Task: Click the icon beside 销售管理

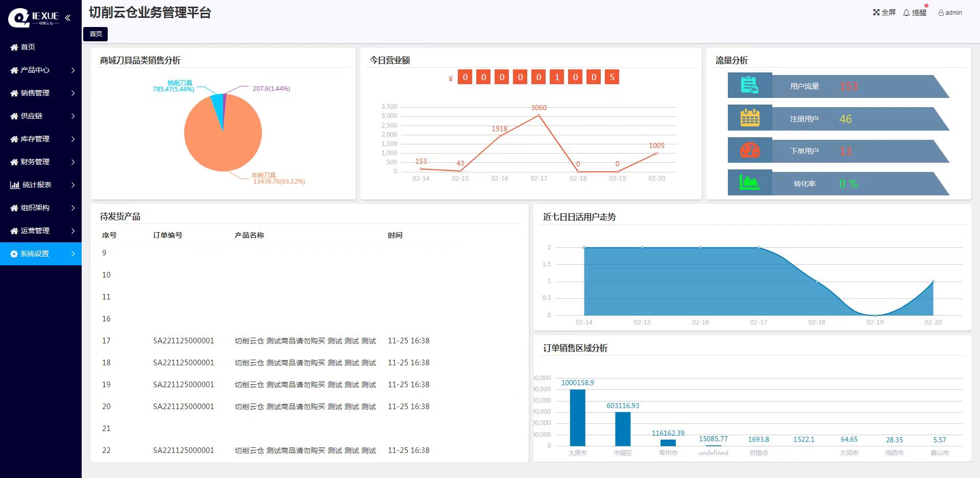Action: pos(14,93)
